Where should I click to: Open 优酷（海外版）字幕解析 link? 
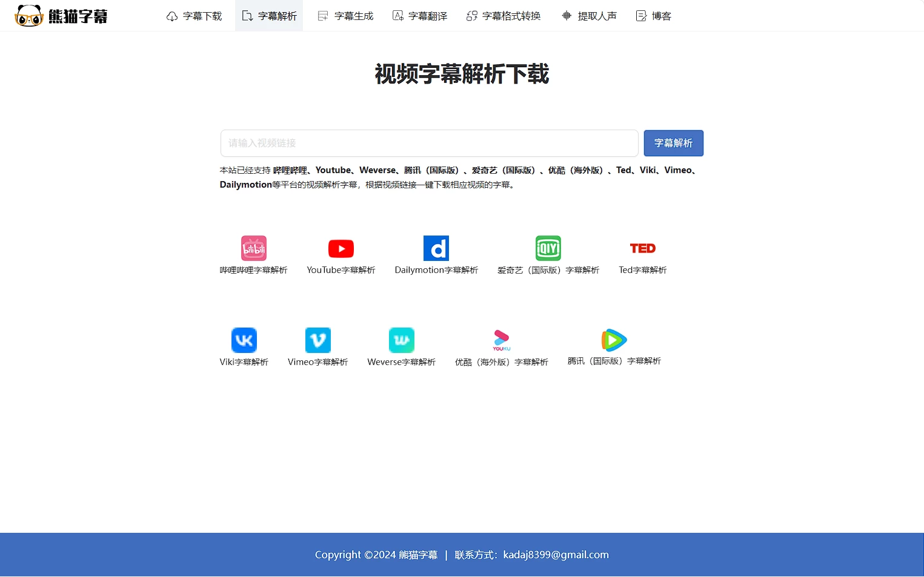tap(502, 362)
